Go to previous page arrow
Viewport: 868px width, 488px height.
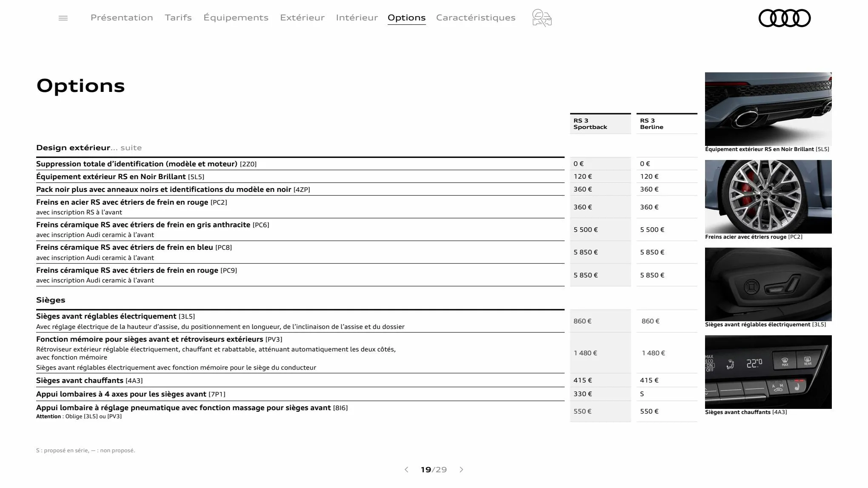pos(406,470)
